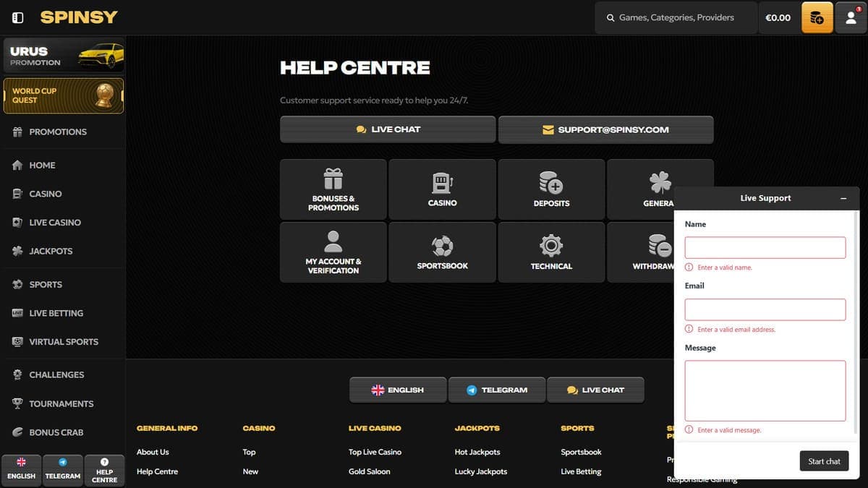Open the deposit coins icon button
The width and height of the screenshot is (868, 488).
click(x=817, y=17)
